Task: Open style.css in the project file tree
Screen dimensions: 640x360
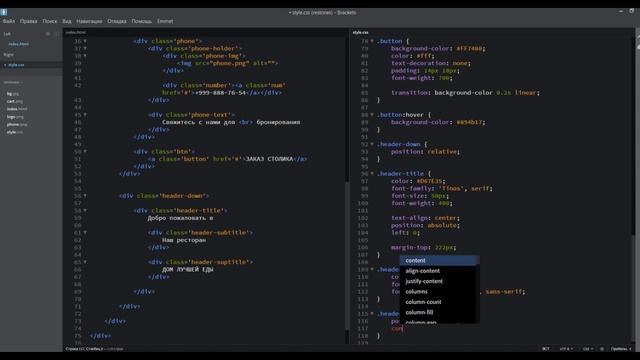Action: tap(15, 132)
